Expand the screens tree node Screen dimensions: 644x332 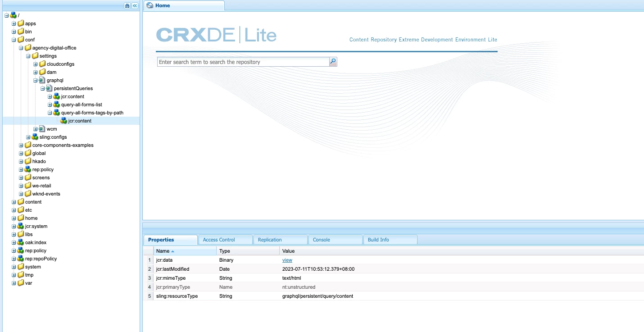point(21,178)
